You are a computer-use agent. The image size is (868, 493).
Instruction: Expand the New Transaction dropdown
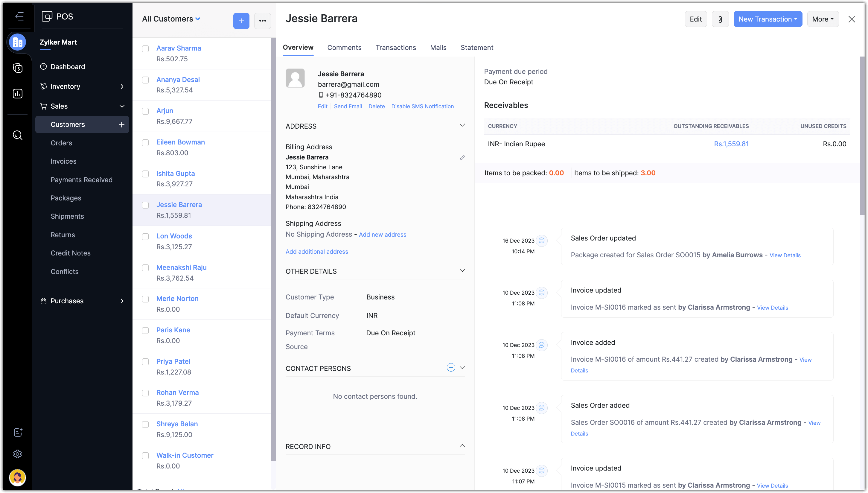tap(768, 19)
